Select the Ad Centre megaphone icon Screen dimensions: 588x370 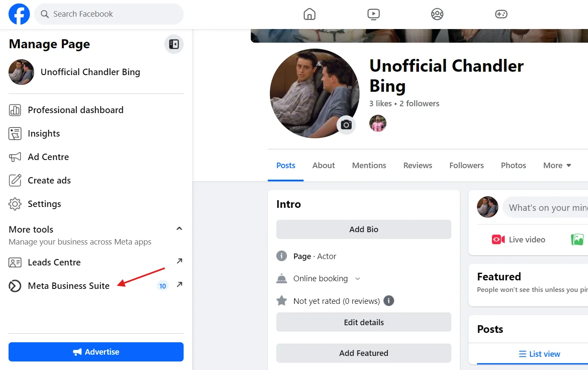[x=15, y=157]
